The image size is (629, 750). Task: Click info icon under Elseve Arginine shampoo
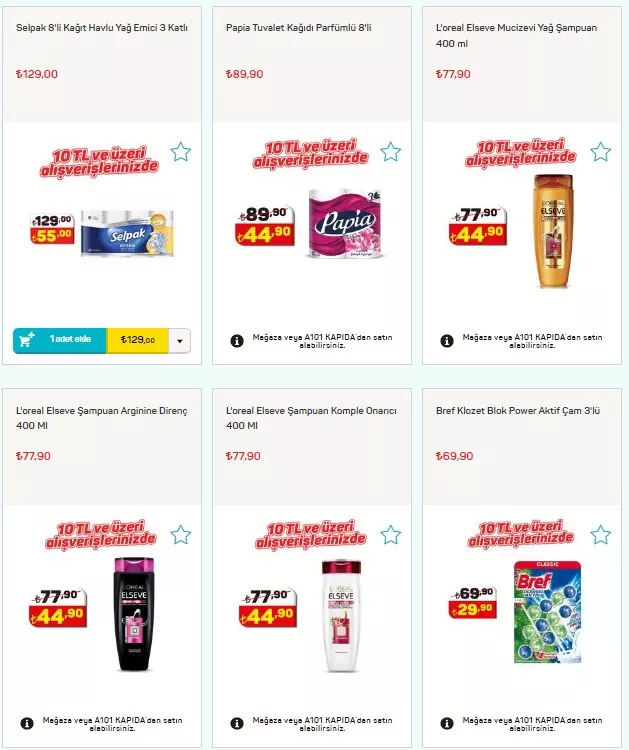[x=27, y=724]
